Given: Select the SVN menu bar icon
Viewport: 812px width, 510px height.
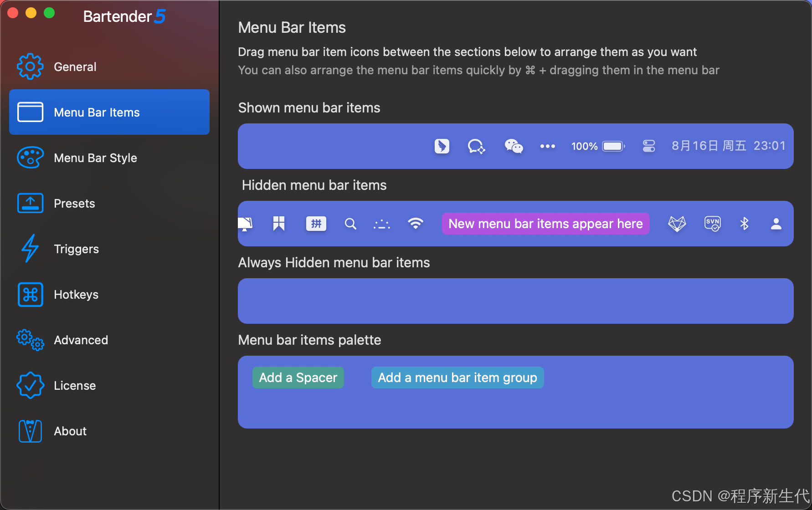Looking at the screenshot, I should coord(713,224).
